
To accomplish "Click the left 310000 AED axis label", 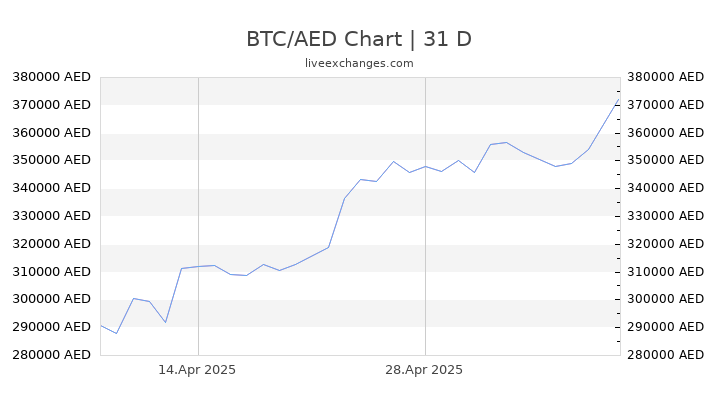I will click(x=51, y=271).
